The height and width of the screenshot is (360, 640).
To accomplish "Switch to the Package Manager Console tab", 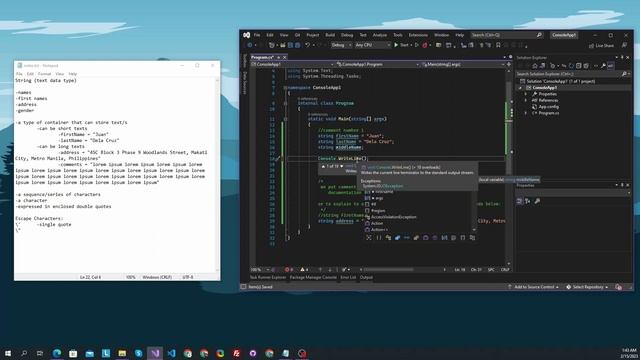I will (x=313, y=278).
